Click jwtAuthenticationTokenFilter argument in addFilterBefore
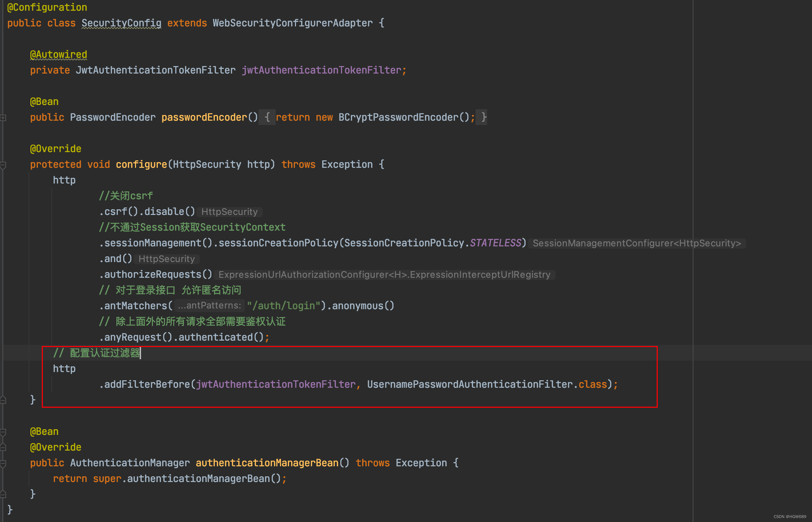Screen dimensions: 812x522 pos(276,384)
